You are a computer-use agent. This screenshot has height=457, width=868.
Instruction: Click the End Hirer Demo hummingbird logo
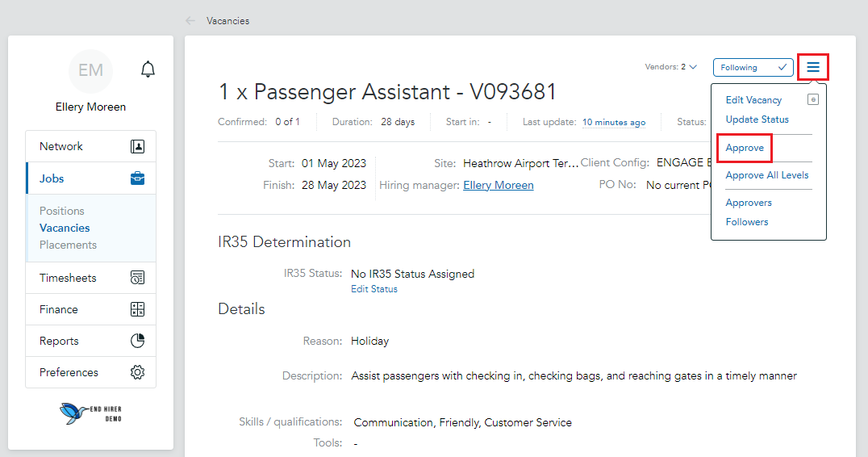pyautogui.click(x=91, y=413)
